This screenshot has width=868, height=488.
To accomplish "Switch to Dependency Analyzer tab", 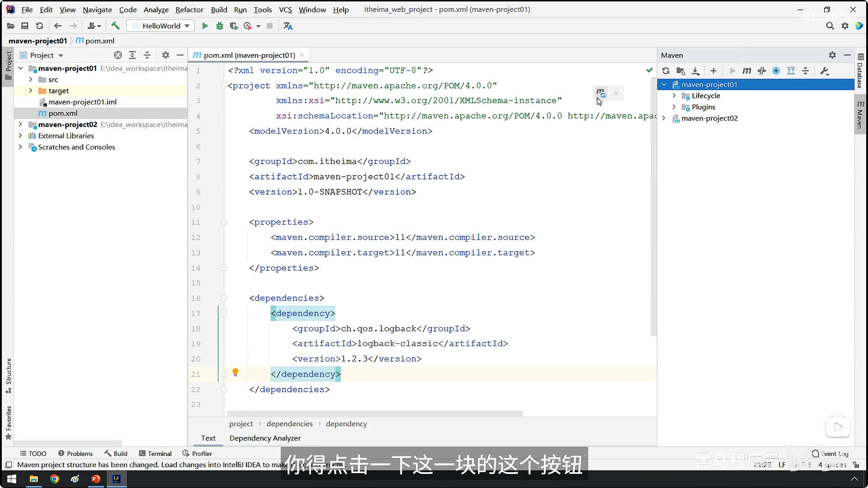I will (x=265, y=438).
